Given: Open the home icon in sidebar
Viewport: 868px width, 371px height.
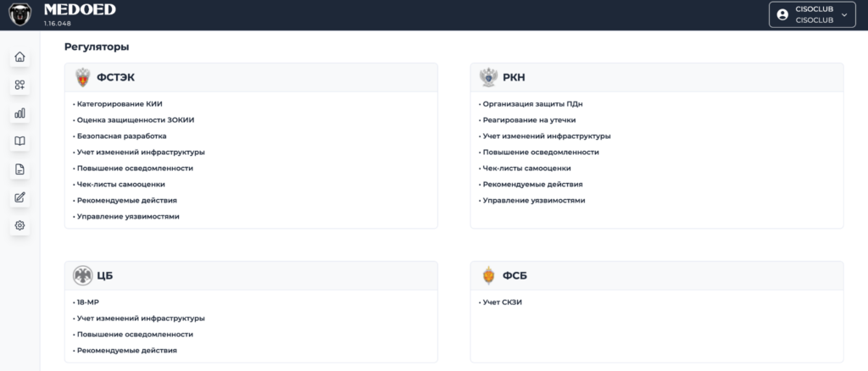Looking at the screenshot, I should [20, 57].
